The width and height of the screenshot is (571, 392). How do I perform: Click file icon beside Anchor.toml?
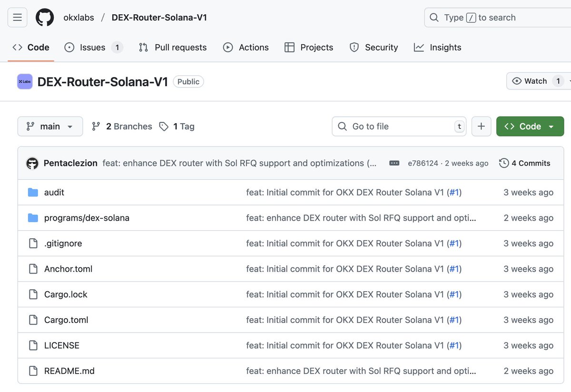[33, 269]
